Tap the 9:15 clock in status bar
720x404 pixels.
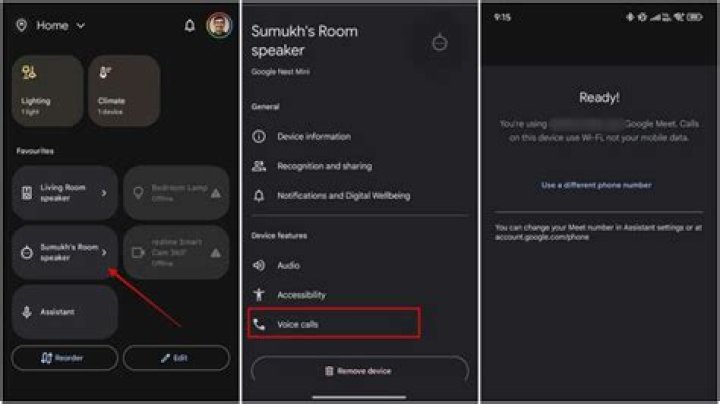502,17
